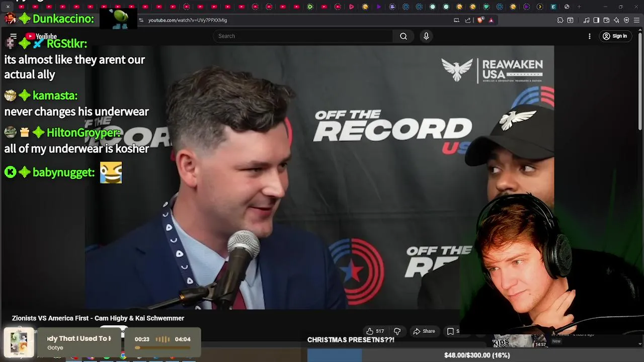Image resolution: width=644 pixels, height=362 pixels.
Task: Dislike the video with thumbs down
Action: (397, 331)
